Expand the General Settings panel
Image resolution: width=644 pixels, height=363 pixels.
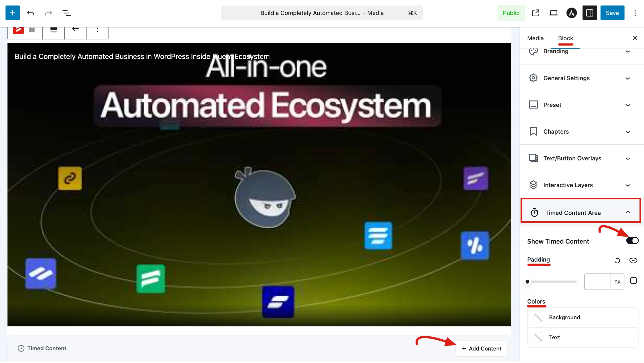(582, 78)
